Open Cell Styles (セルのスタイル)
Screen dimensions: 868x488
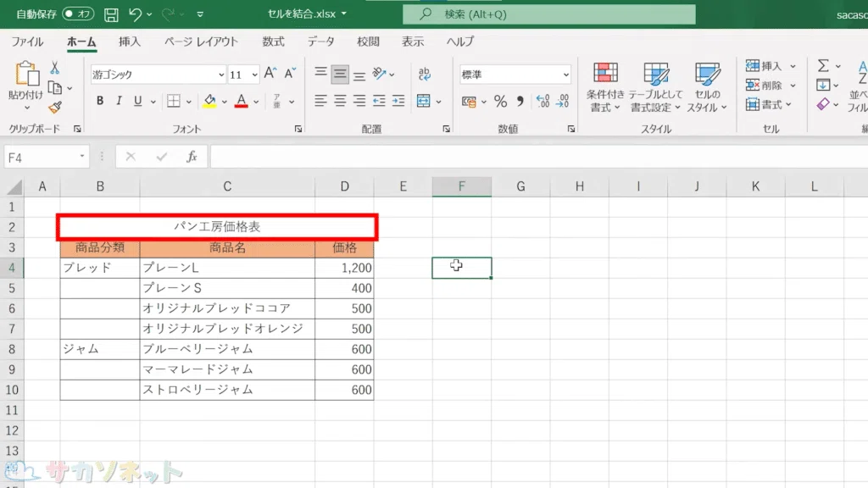tap(707, 87)
